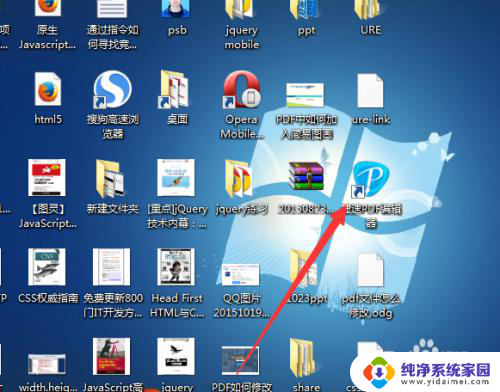
Task: Open the 桌面 folder shortcut
Action: point(174,89)
